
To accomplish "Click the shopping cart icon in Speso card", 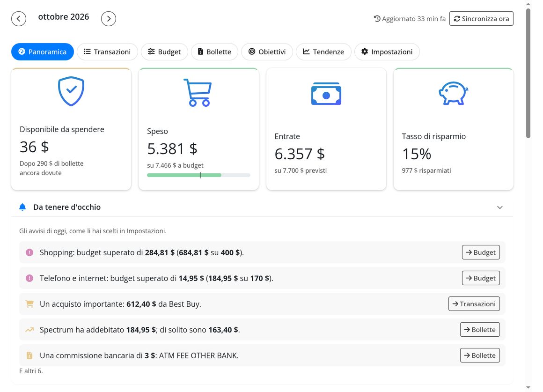I will 198,93.
